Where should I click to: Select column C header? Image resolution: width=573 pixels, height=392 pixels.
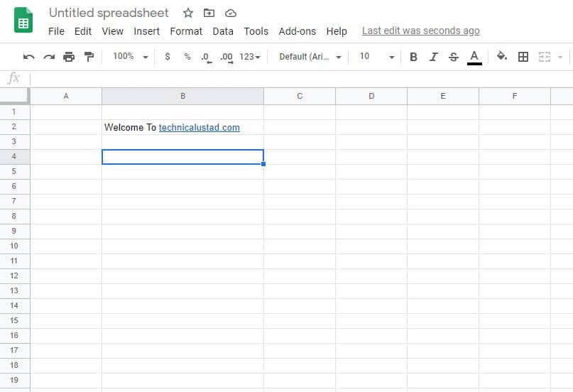point(300,96)
